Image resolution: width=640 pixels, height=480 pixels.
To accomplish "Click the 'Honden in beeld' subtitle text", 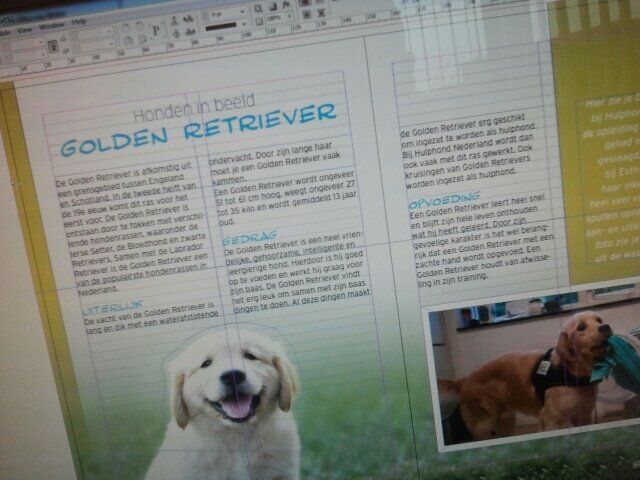I will click(194, 108).
